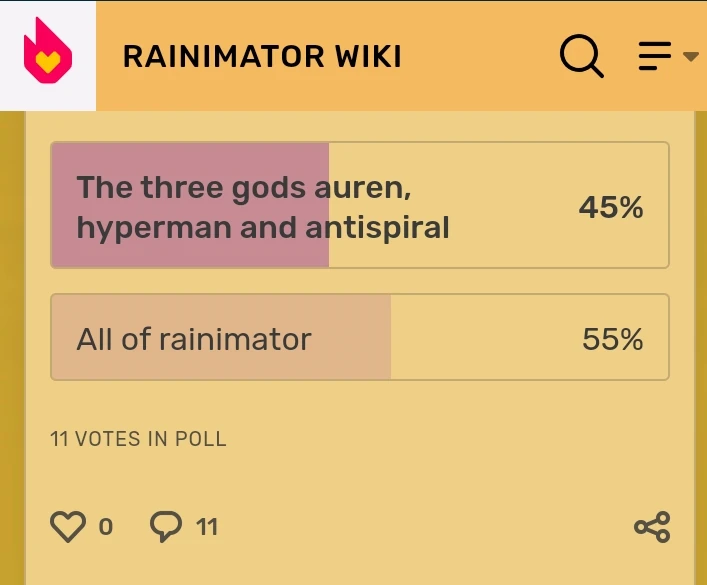
Task: Click the Fandom heart-flame logo
Action: tap(47, 55)
